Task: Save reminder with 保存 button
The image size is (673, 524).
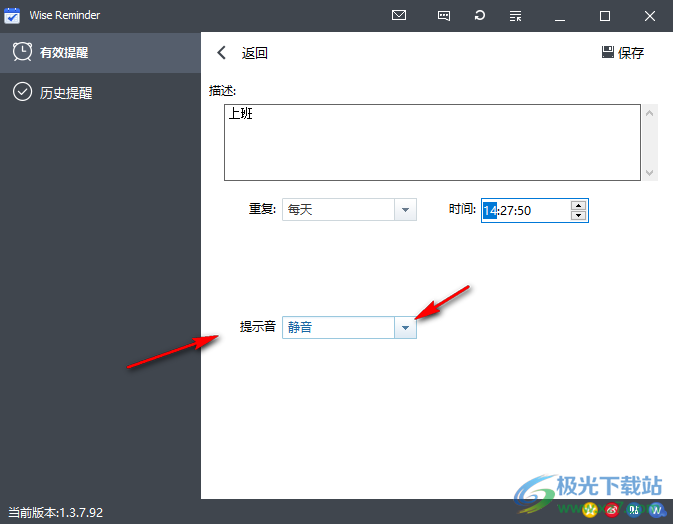Action: point(623,53)
